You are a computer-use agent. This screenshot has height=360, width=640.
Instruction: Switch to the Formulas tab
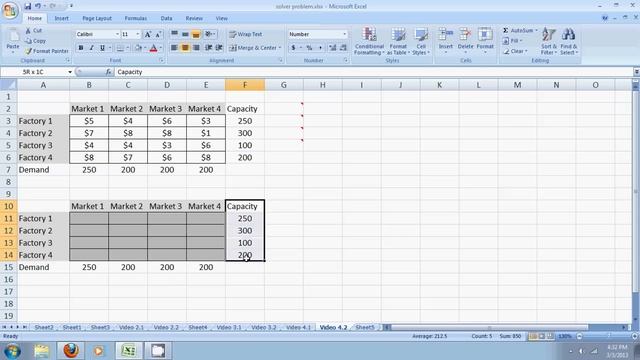point(136,18)
